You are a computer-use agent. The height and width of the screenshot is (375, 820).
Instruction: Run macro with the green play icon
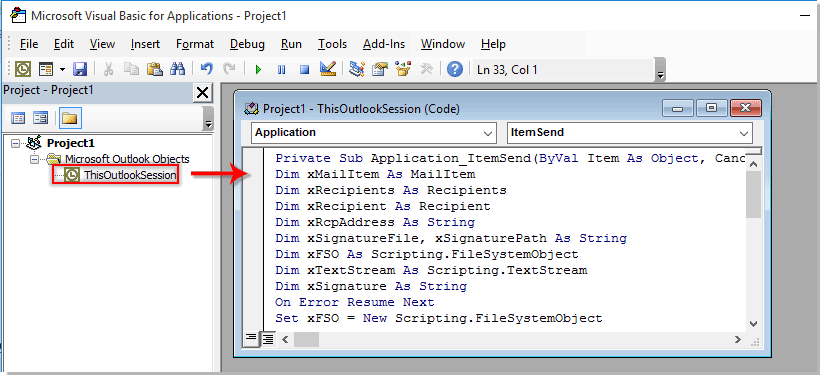258,69
